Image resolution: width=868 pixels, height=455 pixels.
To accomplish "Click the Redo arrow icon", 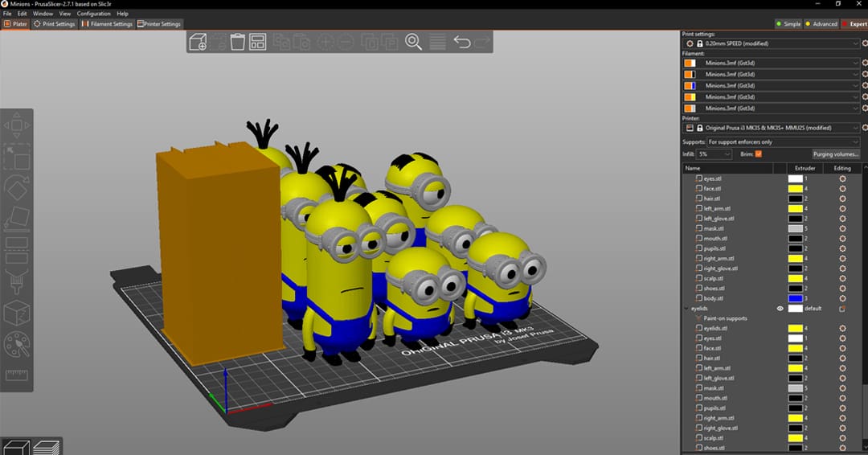I will tap(482, 42).
